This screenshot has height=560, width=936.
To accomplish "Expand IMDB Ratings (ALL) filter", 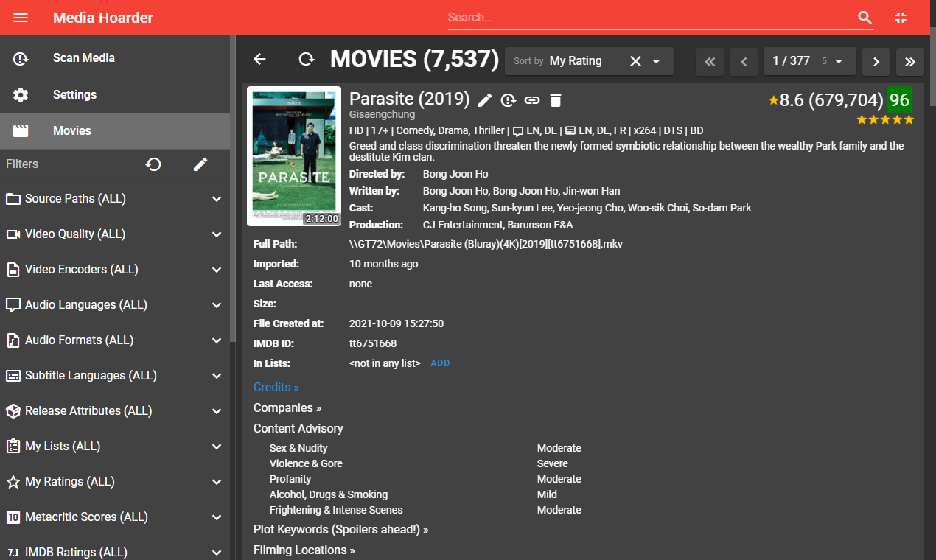I will [115, 551].
